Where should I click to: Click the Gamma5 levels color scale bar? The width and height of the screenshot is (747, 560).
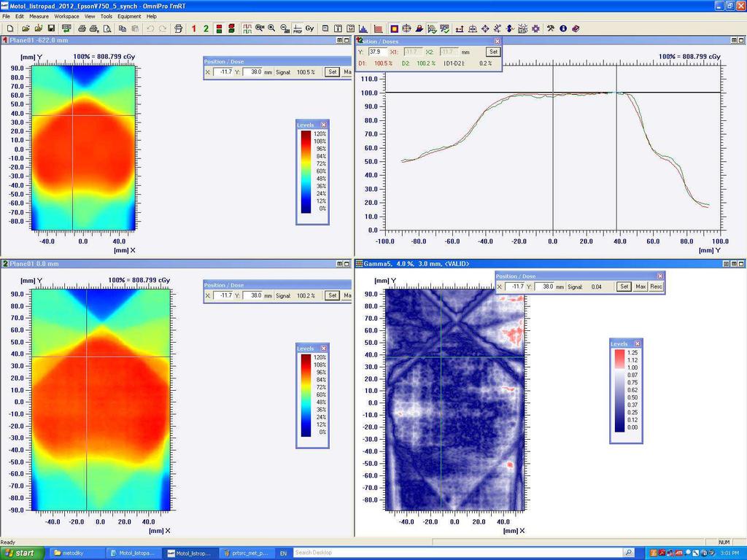tap(619, 391)
